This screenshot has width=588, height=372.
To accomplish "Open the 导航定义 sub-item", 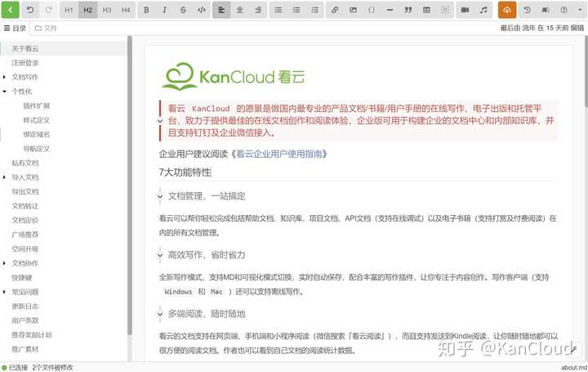I will click(x=37, y=149).
